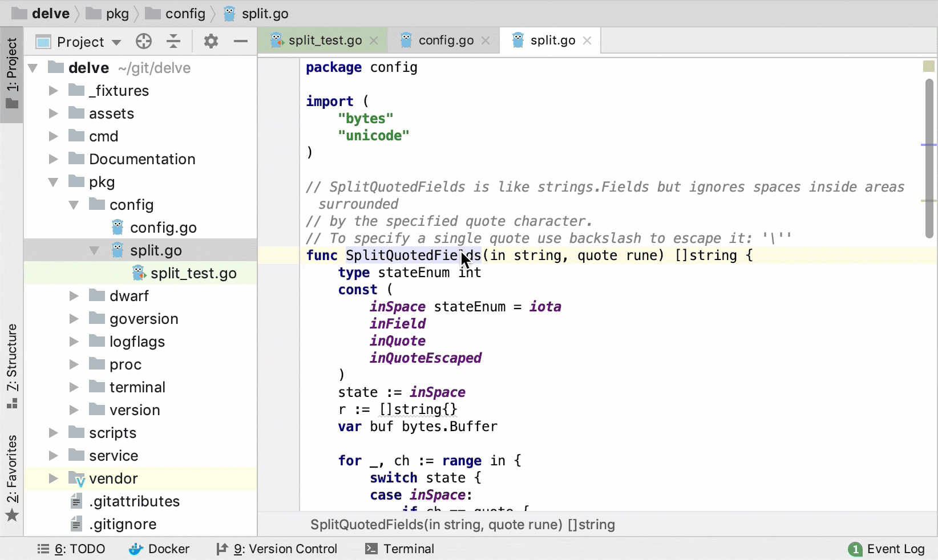The height and width of the screenshot is (560, 938).
Task: Toggle the 1: Project tool window
Action: 12,74
